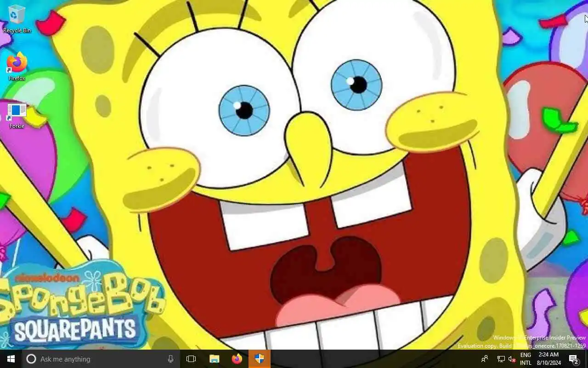This screenshot has height=368, width=588.
Task: Click the Cortana circle icon
Action: [31, 359]
